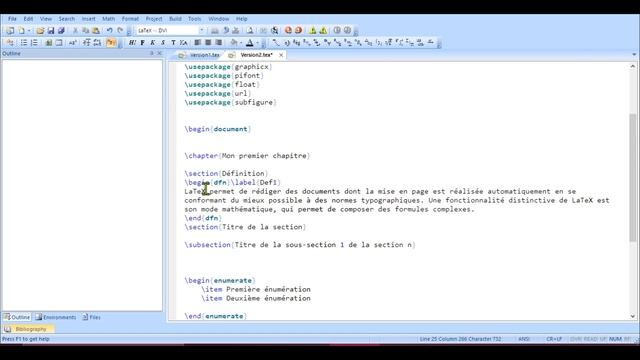
Task: Click the superscript A² icon
Action: pyautogui.click(x=73, y=42)
